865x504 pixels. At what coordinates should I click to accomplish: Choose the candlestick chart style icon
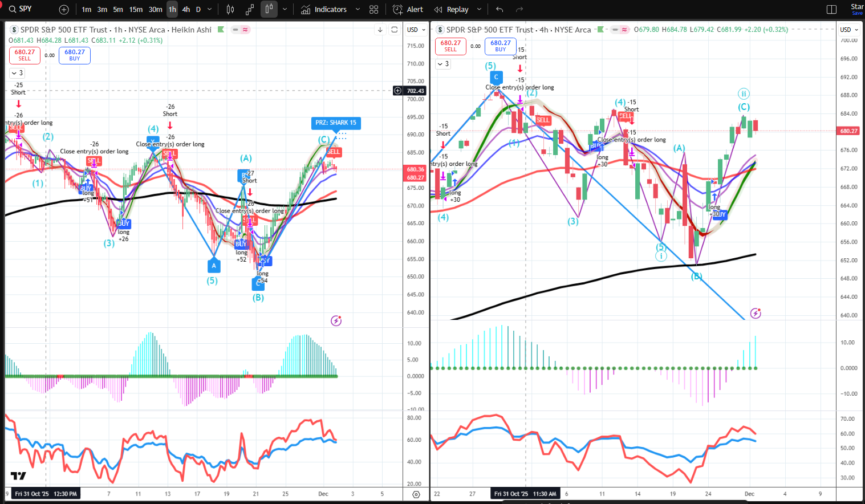tap(230, 9)
